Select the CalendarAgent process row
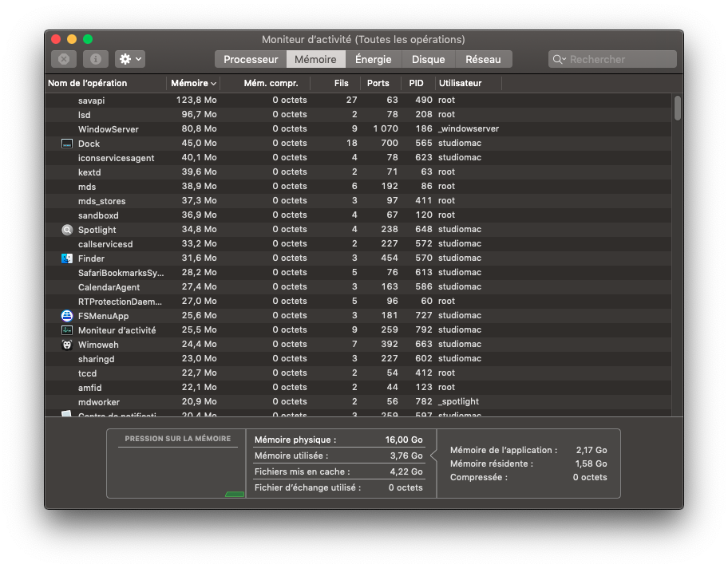The width and height of the screenshot is (728, 568). (358, 287)
